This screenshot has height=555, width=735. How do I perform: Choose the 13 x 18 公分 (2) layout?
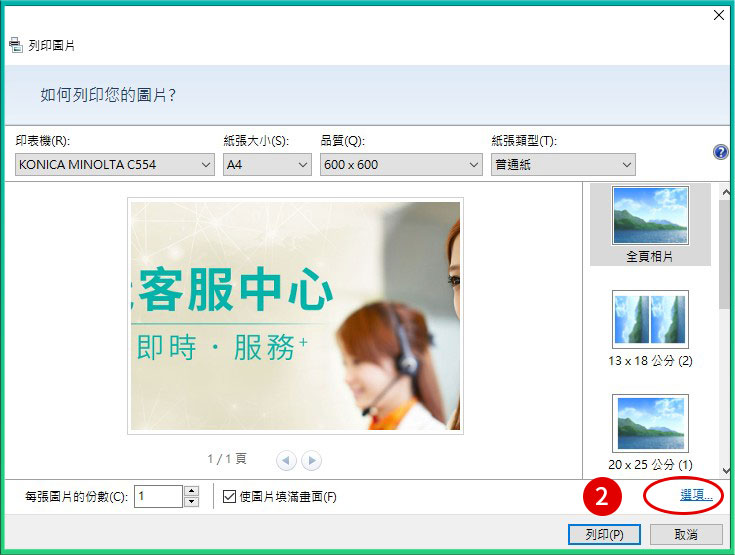[650, 329]
